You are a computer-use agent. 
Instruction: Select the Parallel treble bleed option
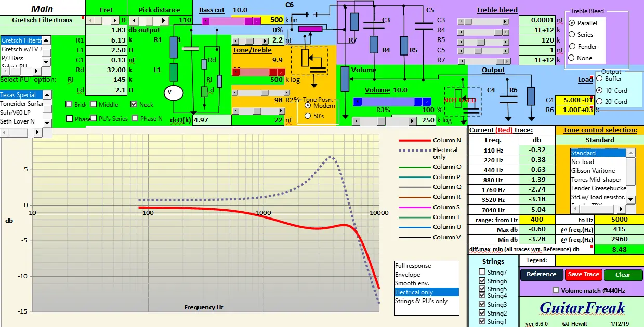tap(572, 23)
